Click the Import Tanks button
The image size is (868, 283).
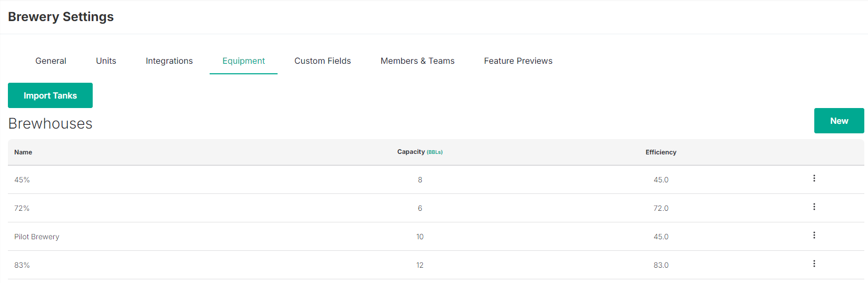tap(50, 95)
